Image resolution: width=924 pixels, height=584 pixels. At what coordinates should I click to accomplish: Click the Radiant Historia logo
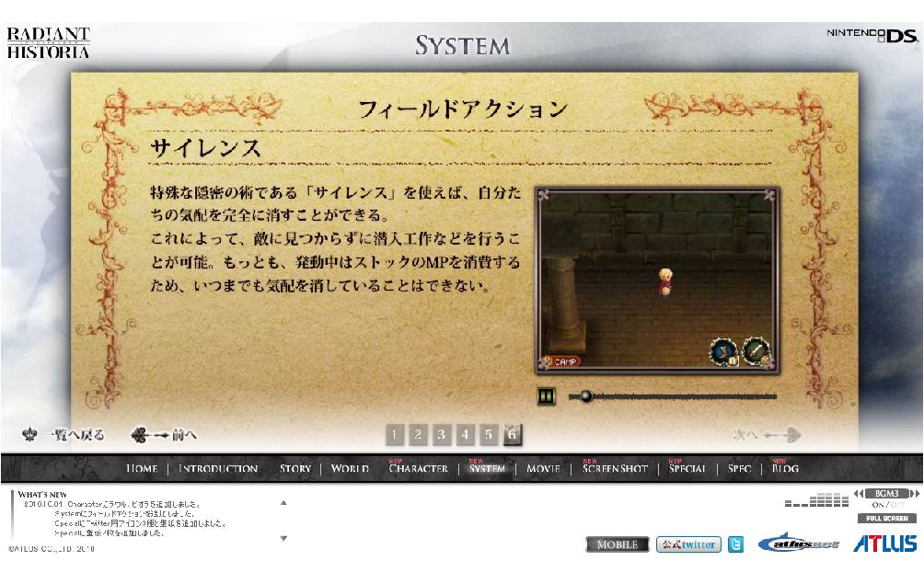49,42
